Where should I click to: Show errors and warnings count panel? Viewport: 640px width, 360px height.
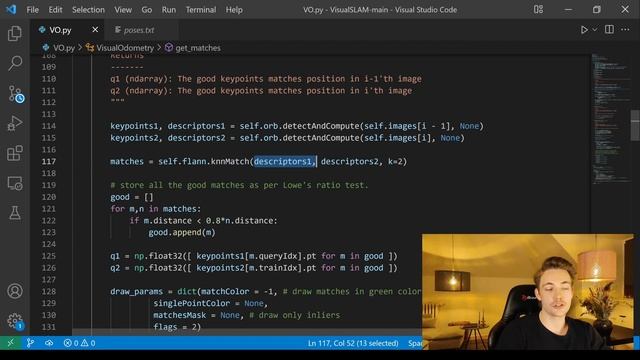click(x=79, y=343)
